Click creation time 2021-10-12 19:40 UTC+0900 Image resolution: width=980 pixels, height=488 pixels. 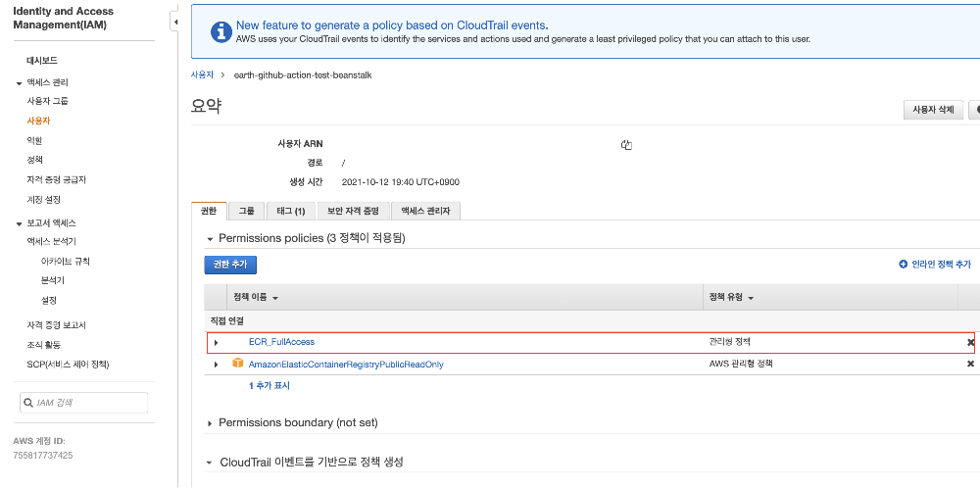click(401, 182)
